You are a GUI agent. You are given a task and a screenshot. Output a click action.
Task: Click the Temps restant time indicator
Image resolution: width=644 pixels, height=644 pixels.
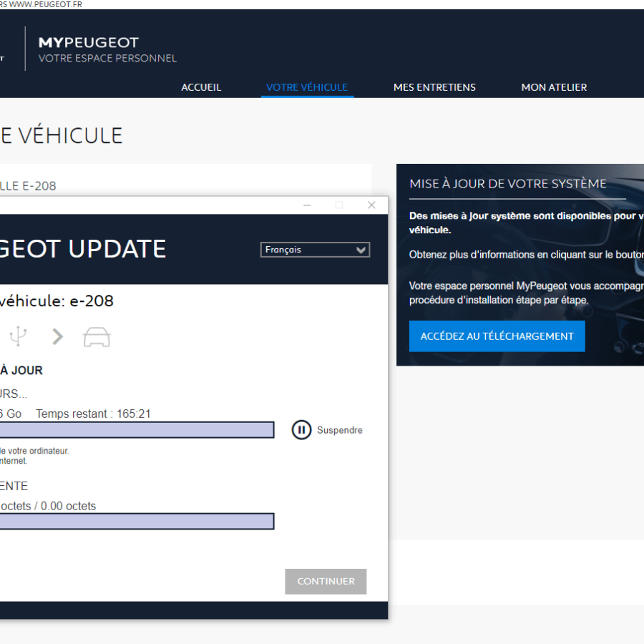[93, 414]
